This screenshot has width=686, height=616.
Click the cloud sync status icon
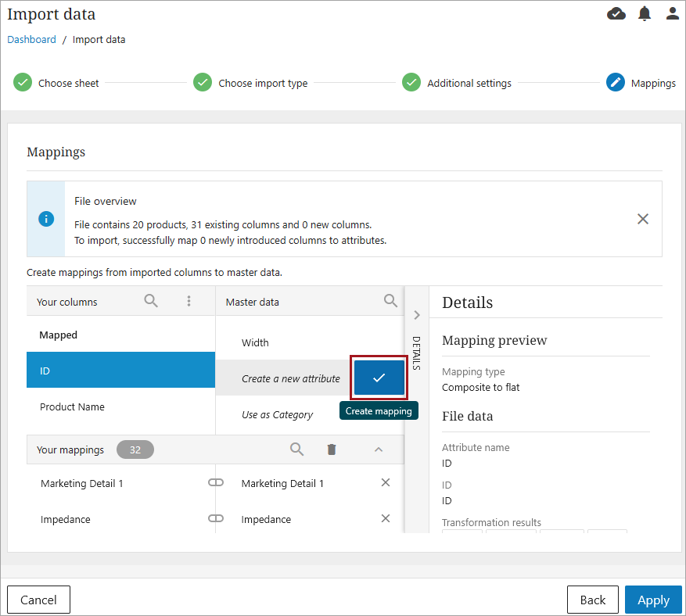point(616,13)
